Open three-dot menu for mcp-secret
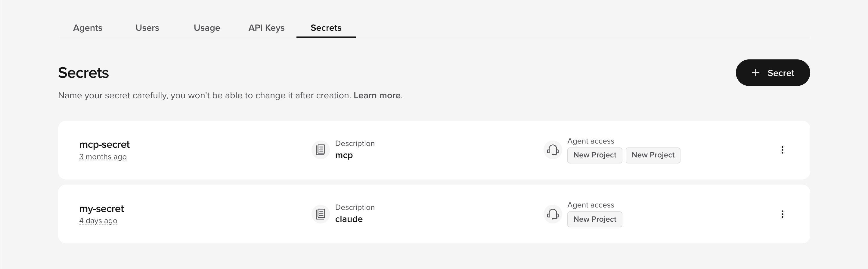Viewport: 868px width, 269px height. click(x=783, y=150)
